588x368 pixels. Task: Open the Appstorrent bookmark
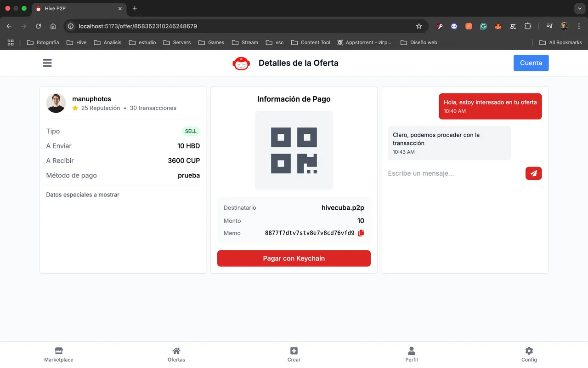pyautogui.click(x=364, y=42)
